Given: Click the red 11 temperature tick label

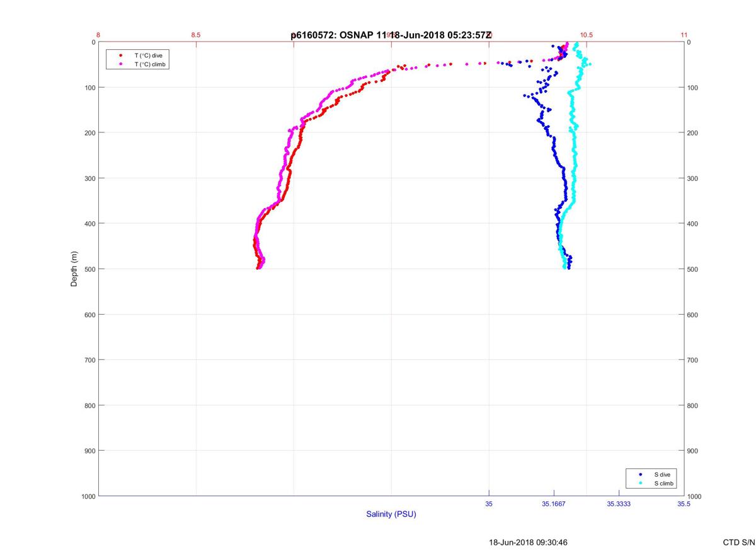Looking at the screenshot, I should point(684,35).
